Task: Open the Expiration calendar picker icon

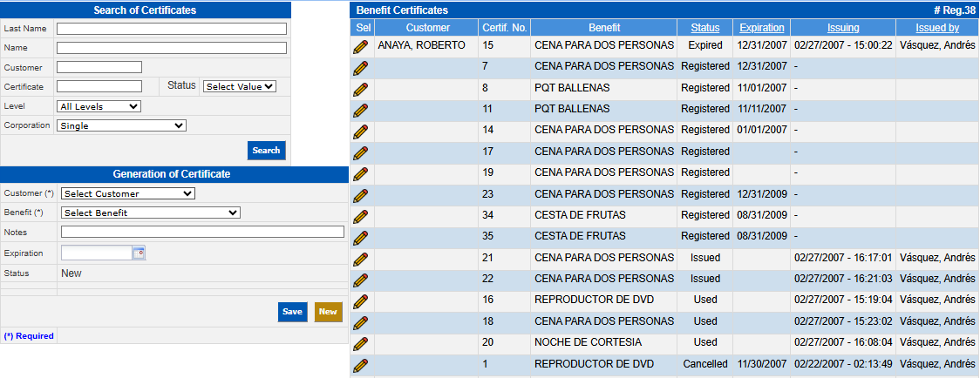Action: tap(138, 253)
